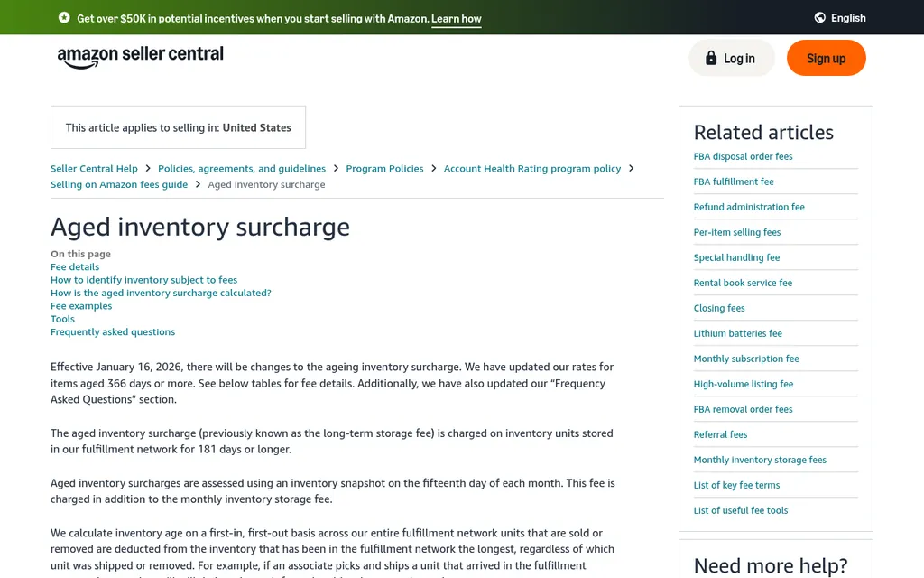The height and width of the screenshot is (578, 924).
Task: Click the lock icon in Log in
Action: click(x=711, y=58)
